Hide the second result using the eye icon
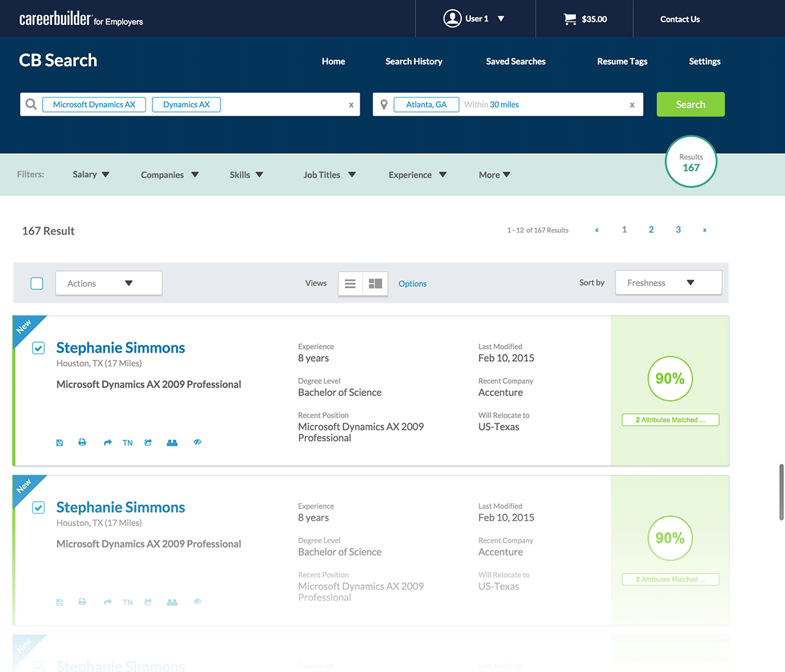The width and height of the screenshot is (785, 672). [198, 602]
